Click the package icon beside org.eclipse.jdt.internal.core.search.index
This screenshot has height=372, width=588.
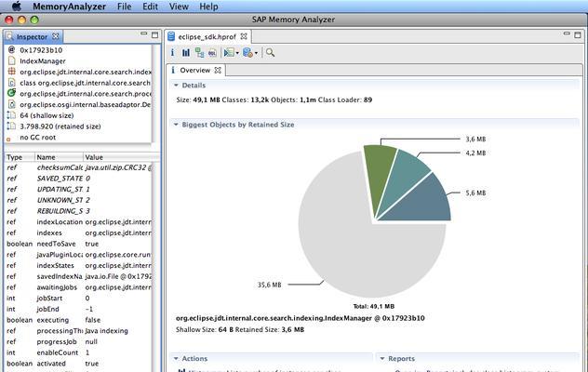point(11,72)
